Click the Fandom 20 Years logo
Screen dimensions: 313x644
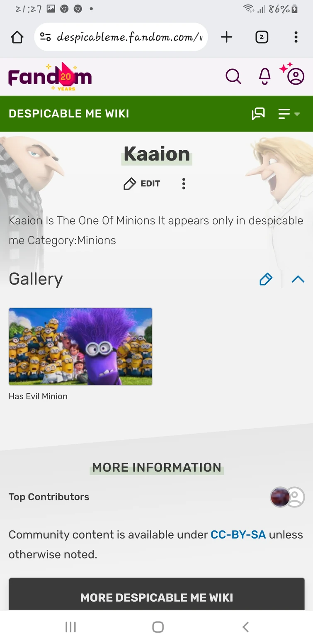[50, 77]
